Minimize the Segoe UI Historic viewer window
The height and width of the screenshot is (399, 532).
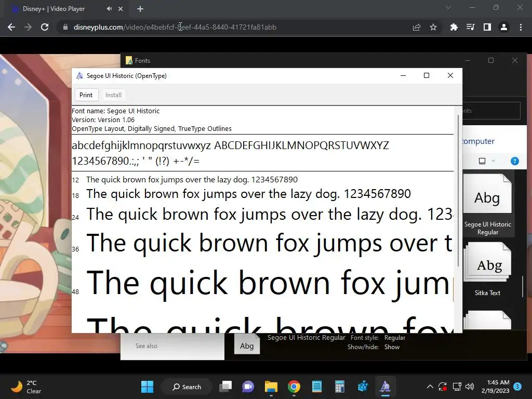[403, 75]
